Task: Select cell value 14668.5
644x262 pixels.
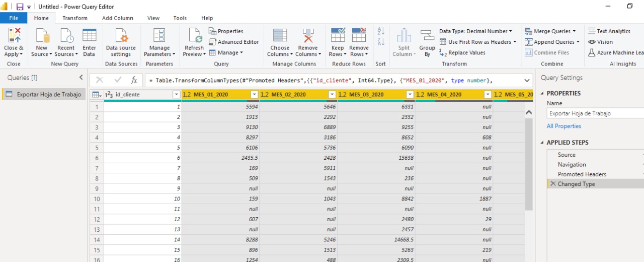Action: (x=375, y=240)
